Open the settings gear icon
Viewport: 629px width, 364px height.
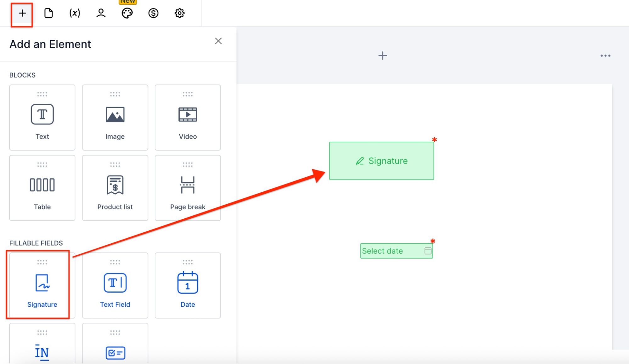179,13
